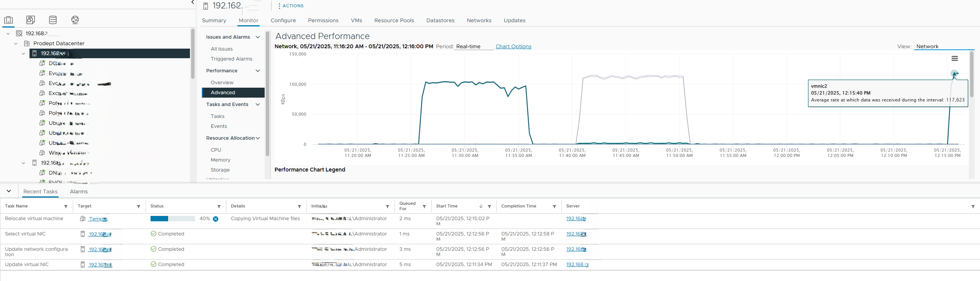Image resolution: width=980 pixels, height=281 pixels.
Task: Collapse the Recent Tasks bottom panel
Action: click(9, 191)
